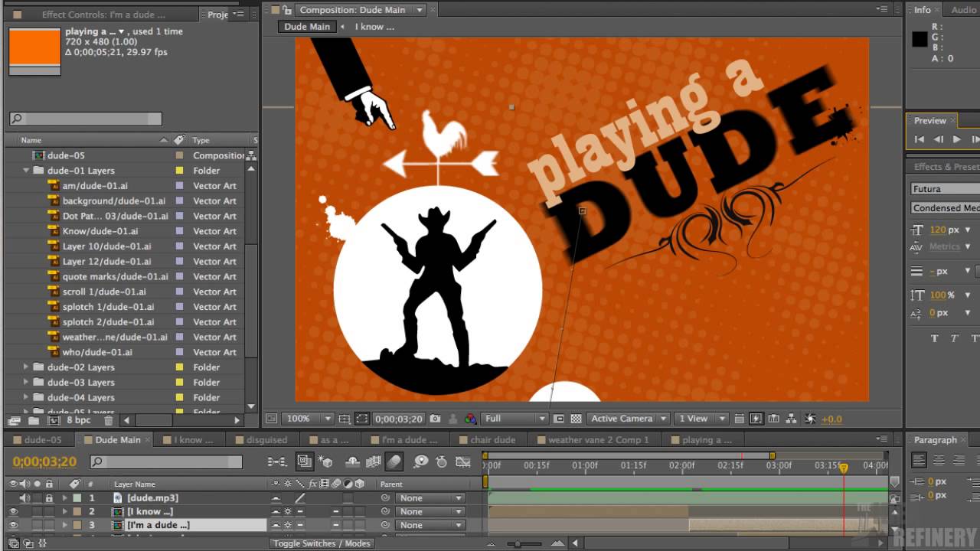The width and height of the screenshot is (980, 551).
Task: Expand the dude-02 Layers folder
Action: pyautogui.click(x=27, y=367)
